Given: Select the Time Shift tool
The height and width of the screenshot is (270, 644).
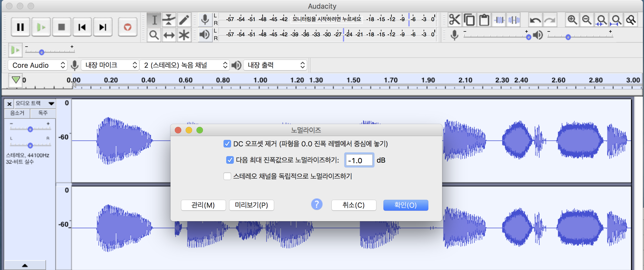Looking at the screenshot, I should click(x=169, y=35).
